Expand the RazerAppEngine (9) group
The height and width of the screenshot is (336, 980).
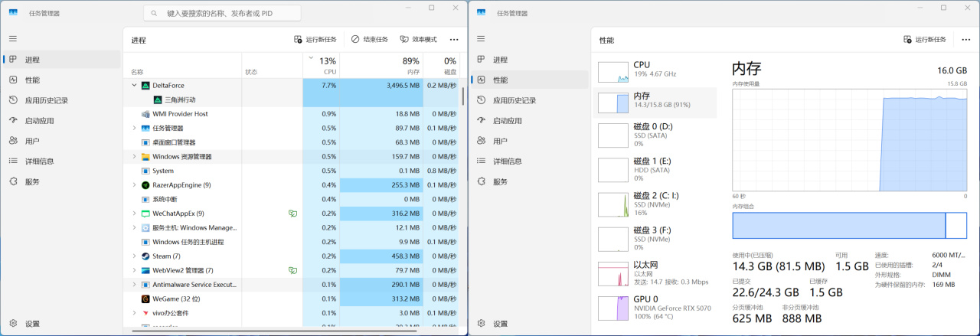[x=135, y=185]
